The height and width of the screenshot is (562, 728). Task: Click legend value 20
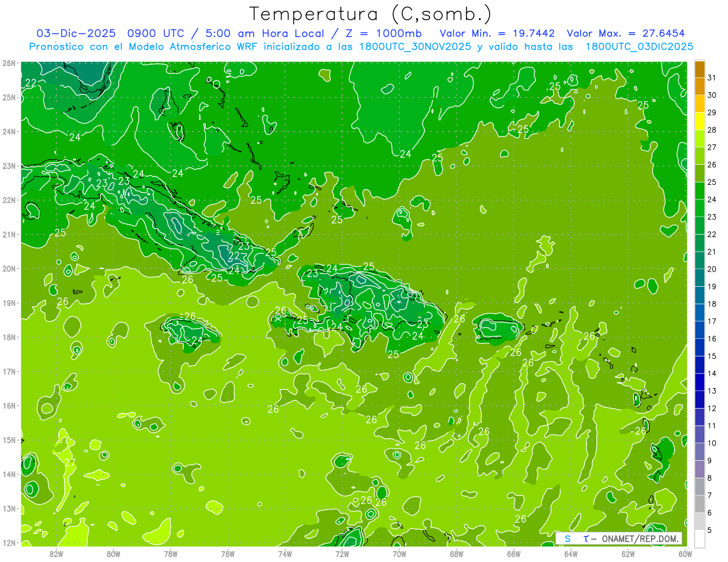click(x=712, y=269)
